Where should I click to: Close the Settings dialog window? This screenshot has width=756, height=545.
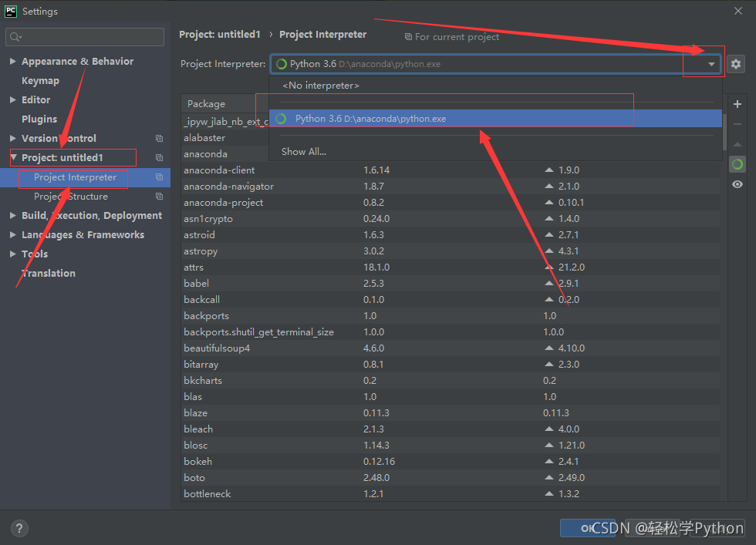point(738,11)
